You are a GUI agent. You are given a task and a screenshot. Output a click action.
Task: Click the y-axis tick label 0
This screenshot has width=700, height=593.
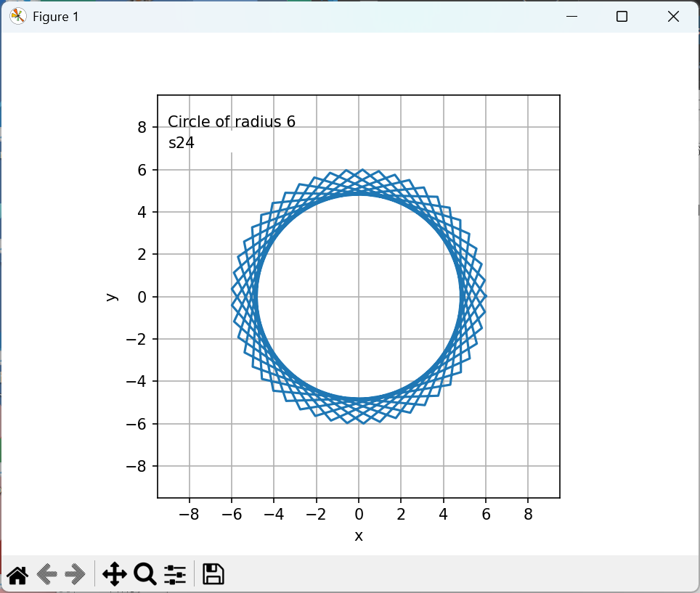coord(142,297)
